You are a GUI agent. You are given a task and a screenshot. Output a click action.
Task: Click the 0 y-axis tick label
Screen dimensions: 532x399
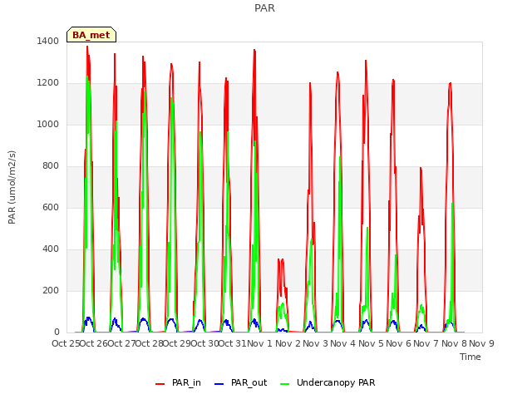pyautogui.click(x=57, y=332)
